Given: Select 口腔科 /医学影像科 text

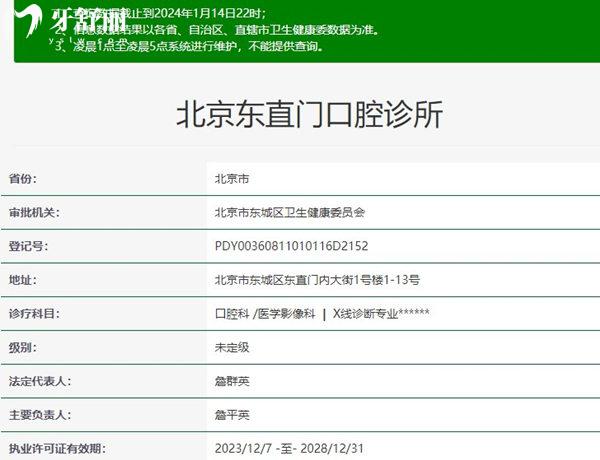Looking at the screenshot, I should click(265, 314).
